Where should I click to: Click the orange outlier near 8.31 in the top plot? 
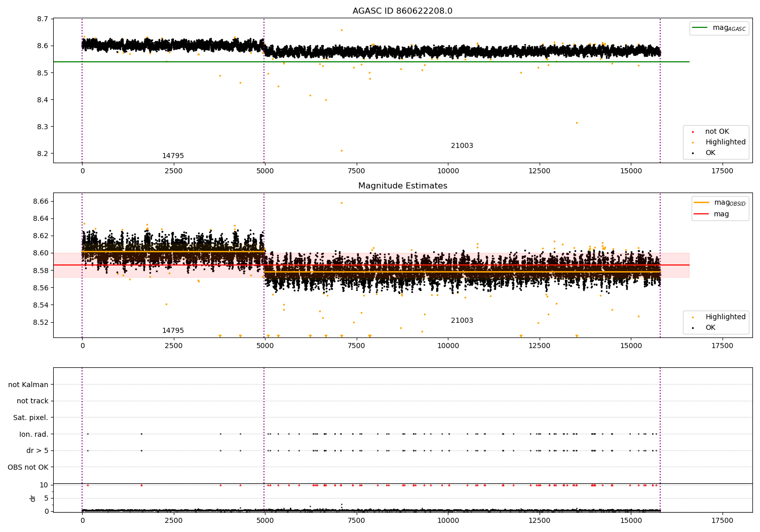coord(577,123)
